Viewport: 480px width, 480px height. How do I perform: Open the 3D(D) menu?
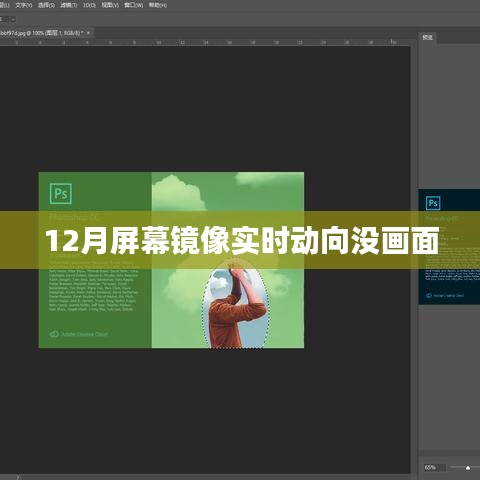pyautogui.click(x=89, y=5)
